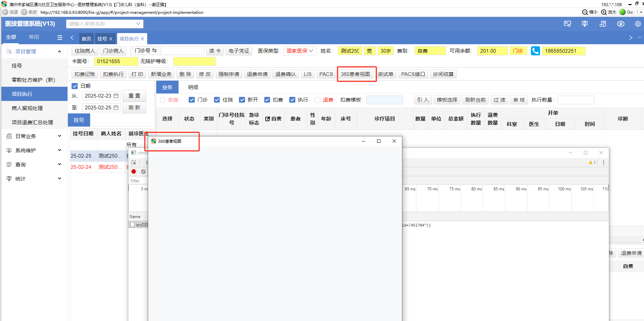Click the DevTools clear circle icon
This screenshot has height=321, width=644.
coord(143,171)
